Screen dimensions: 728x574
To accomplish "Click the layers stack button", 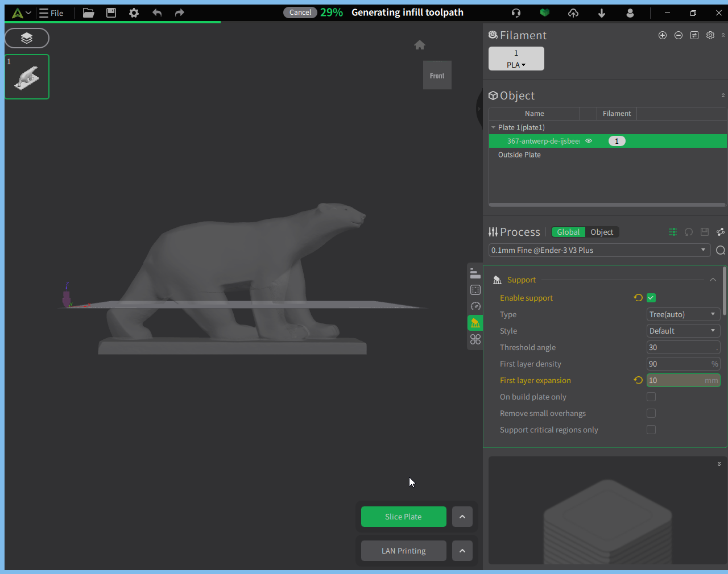I will click(27, 38).
